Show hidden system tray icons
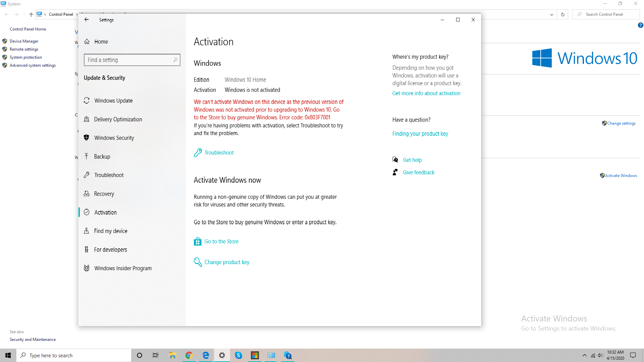This screenshot has height=362, width=644. pyautogui.click(x=585, y=355)
